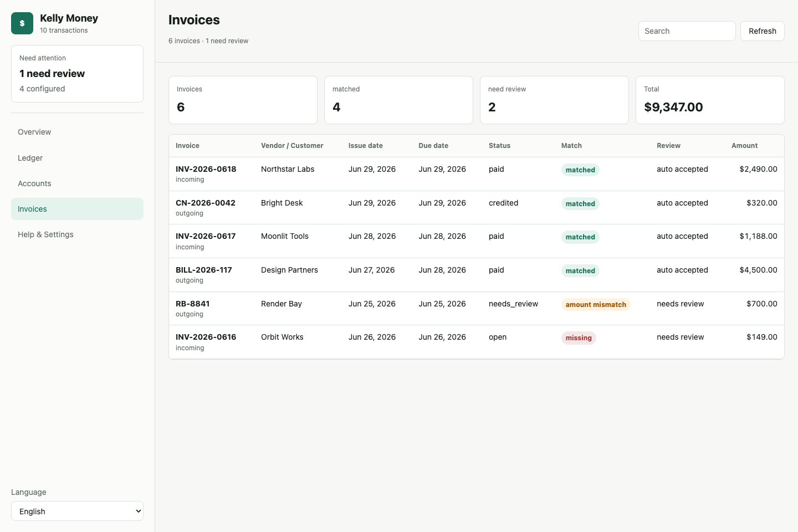Click the Northstar Labs vendor cell
This screenshot has width=798, height=532.
coord(288,169)
